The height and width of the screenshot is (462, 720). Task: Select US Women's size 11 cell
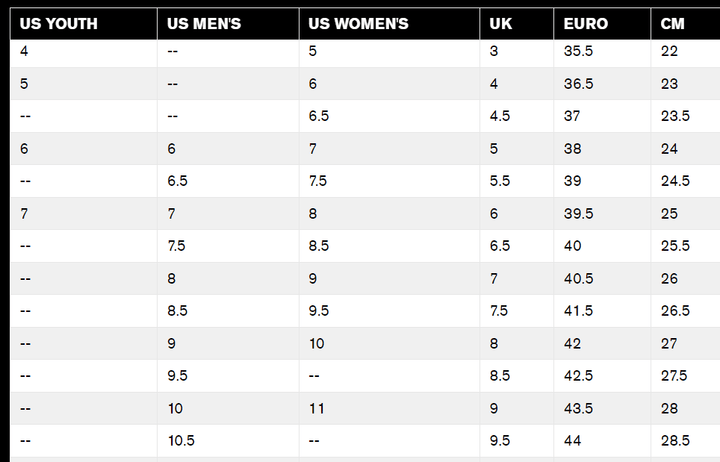pos(316,408)
